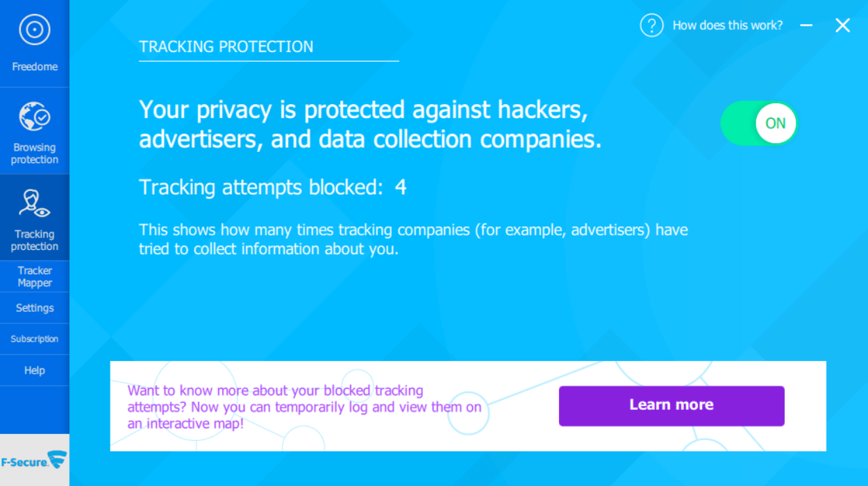Click the Tracking protection sidebar label

click(x=35, y=240)
